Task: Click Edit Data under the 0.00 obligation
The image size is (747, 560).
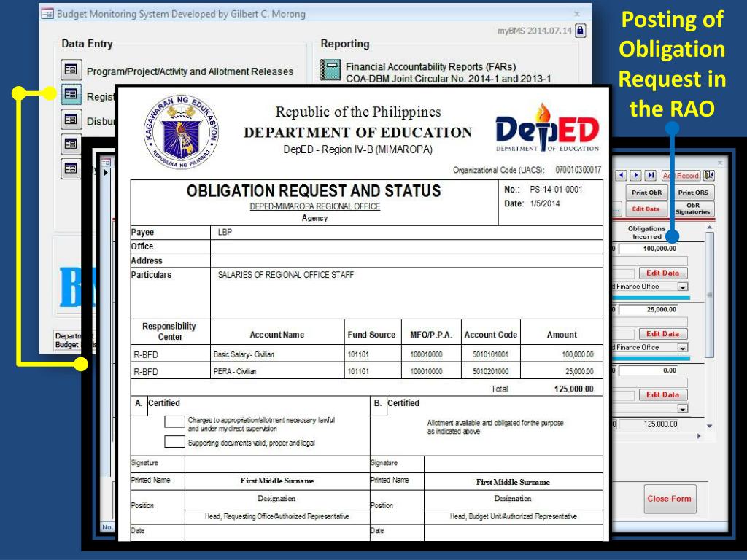Action: click(x=662, y=394)
